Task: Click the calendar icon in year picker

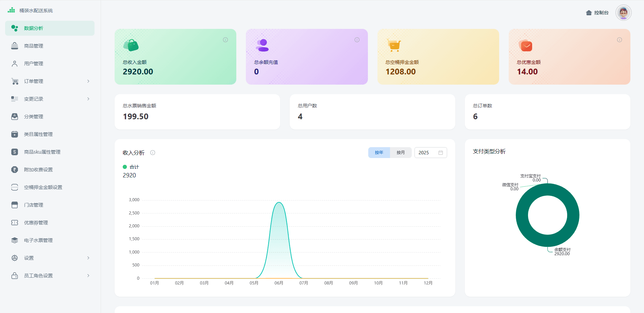Action: [x=441, y=153]
